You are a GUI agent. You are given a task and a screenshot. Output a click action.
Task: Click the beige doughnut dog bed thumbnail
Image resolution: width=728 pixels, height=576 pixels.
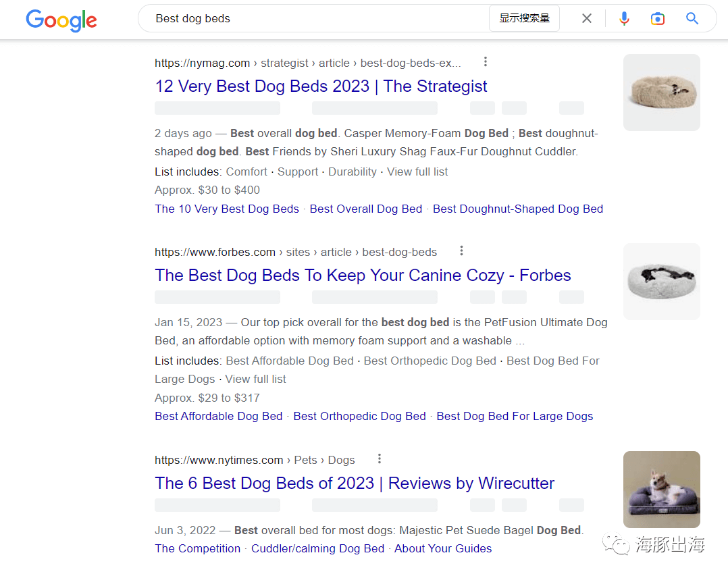pos(661,93)
